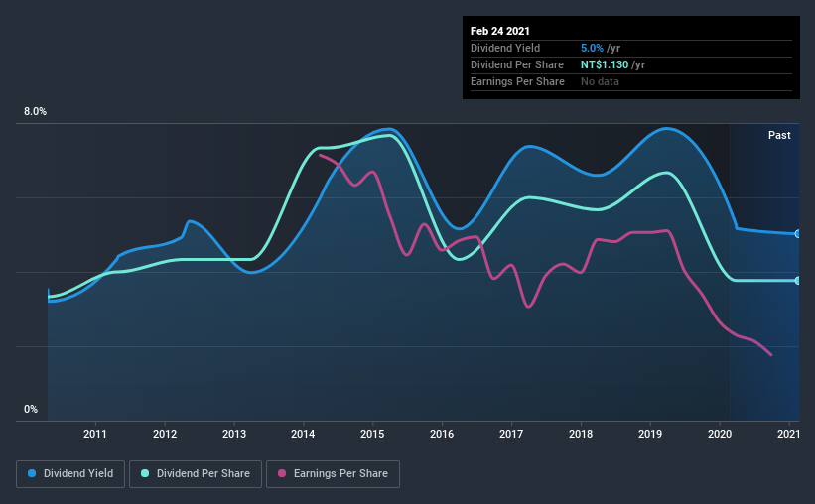Click the No data earnings value

(600, 81)
